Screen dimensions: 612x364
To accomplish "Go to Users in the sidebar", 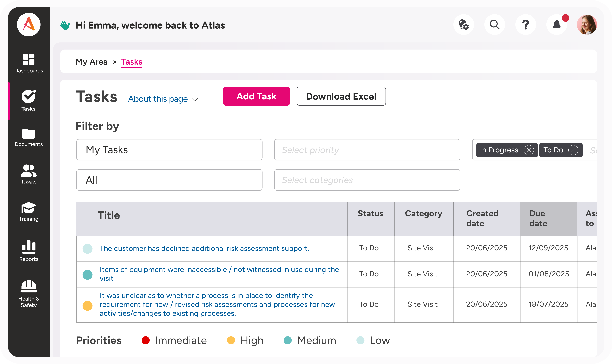I will tap(29, 175).
